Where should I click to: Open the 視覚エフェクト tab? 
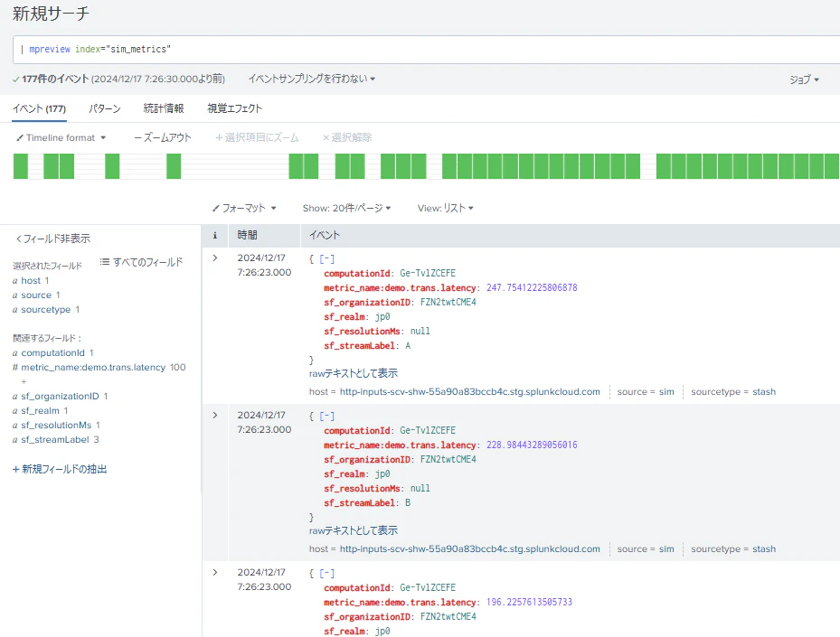tap(235, 108)
